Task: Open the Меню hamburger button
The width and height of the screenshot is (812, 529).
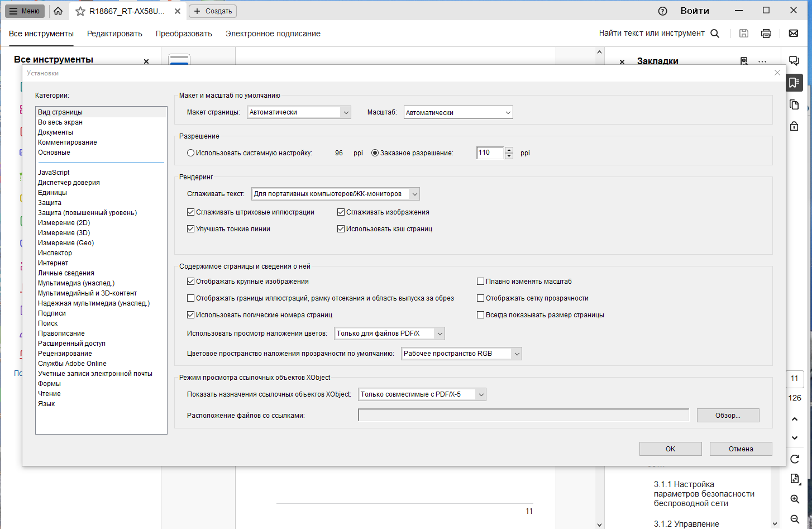Action: coord(25,11)
